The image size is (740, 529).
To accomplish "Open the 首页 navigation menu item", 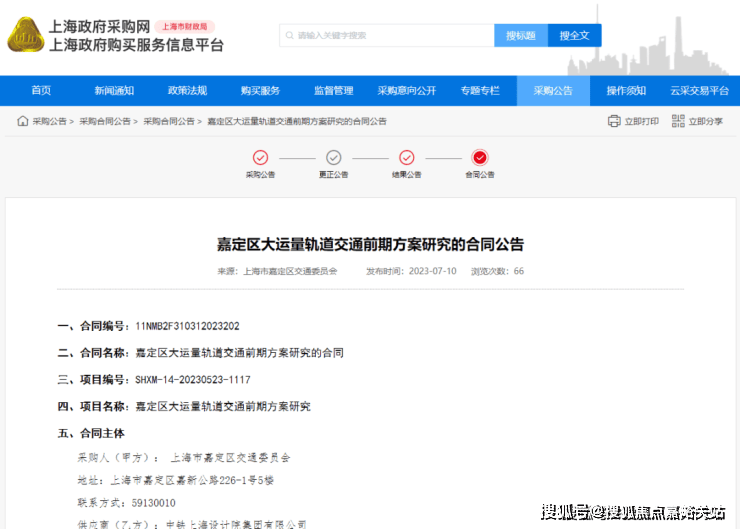I will [x=41, y=90].
